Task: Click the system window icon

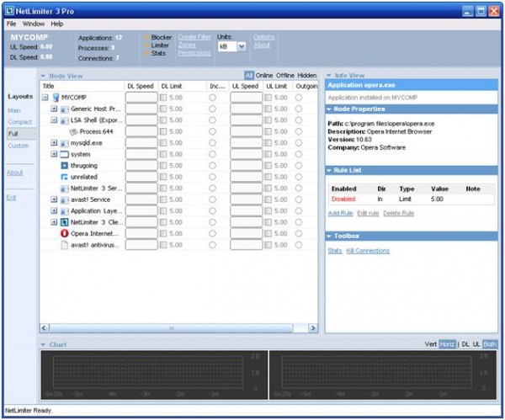Action: (x=65, y=154)
